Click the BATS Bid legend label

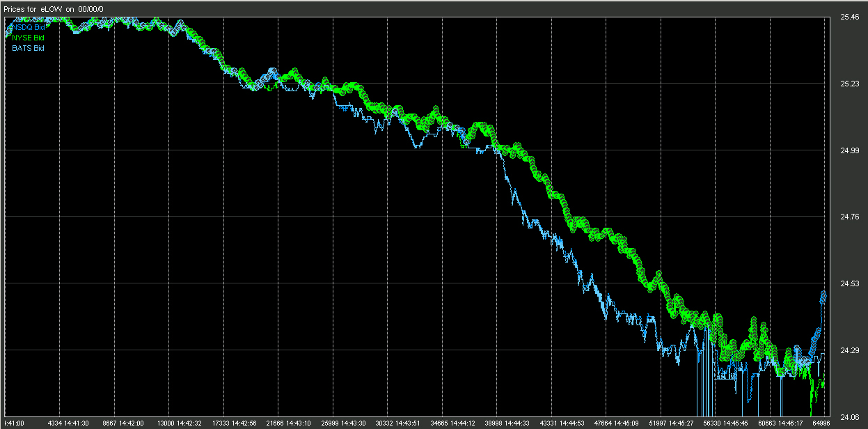coord(28,48)
